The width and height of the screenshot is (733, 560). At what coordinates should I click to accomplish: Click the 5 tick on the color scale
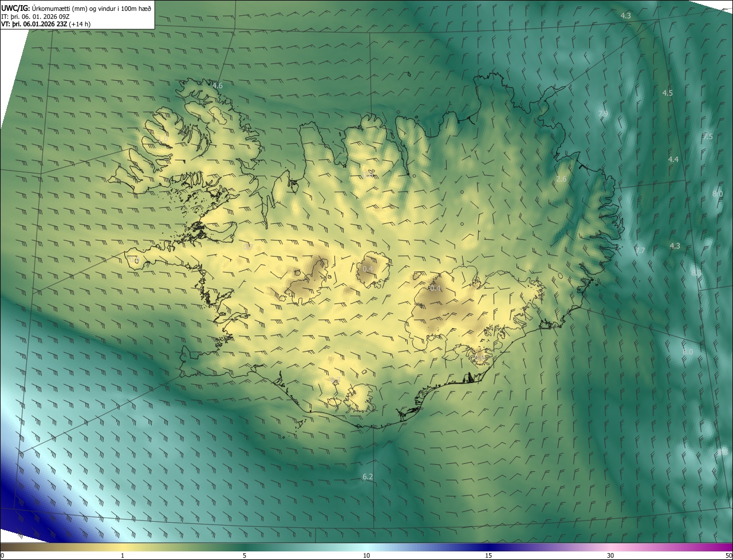point(245,555)
